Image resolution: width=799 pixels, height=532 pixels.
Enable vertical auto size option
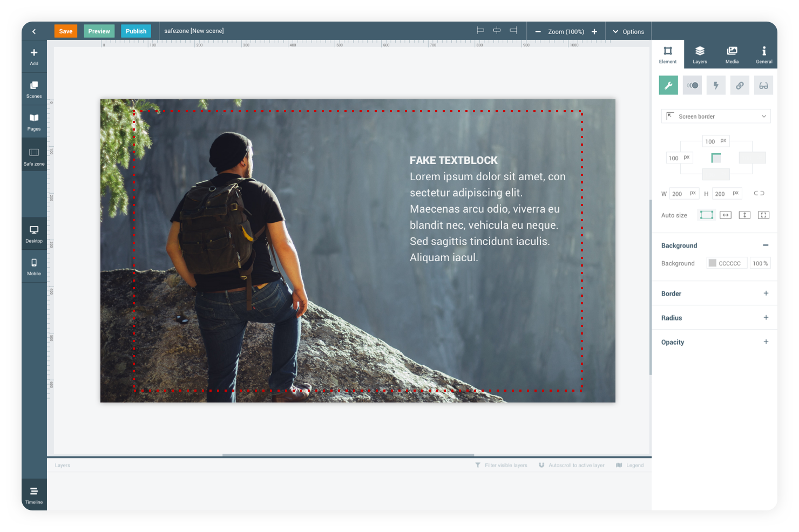tap(744, 215)
